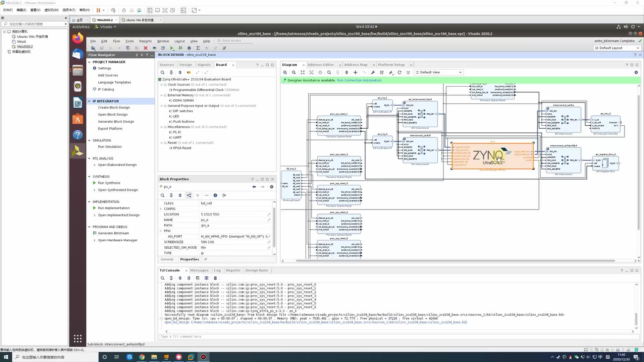The height and width of the screenshot is (362, 644).
Task: Zoom out on the block diagram
Action: [x=294, y=72]
